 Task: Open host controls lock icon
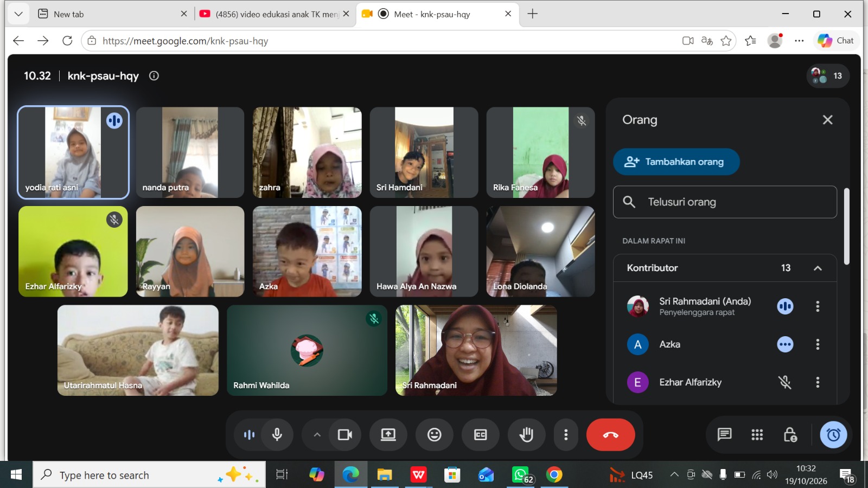coord(790,434)
